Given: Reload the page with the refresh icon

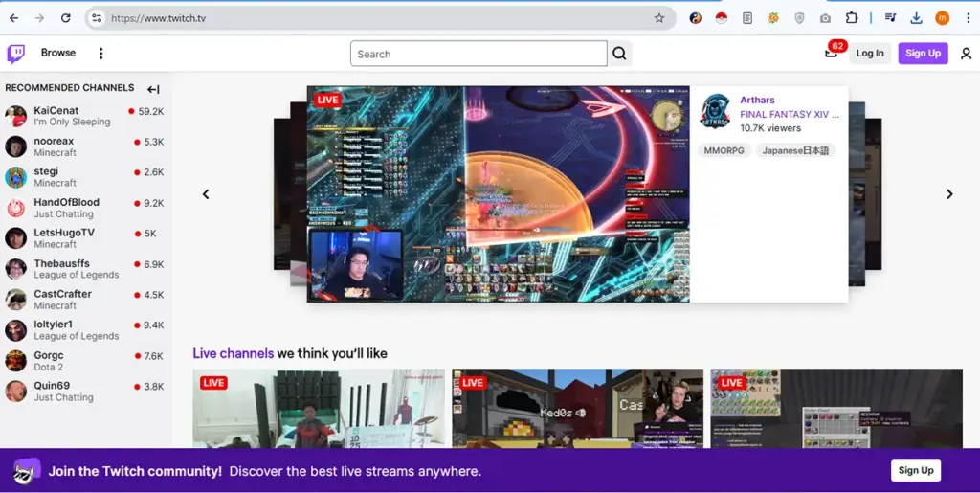Looking at the screenshot, I should (x=66, y=18).
